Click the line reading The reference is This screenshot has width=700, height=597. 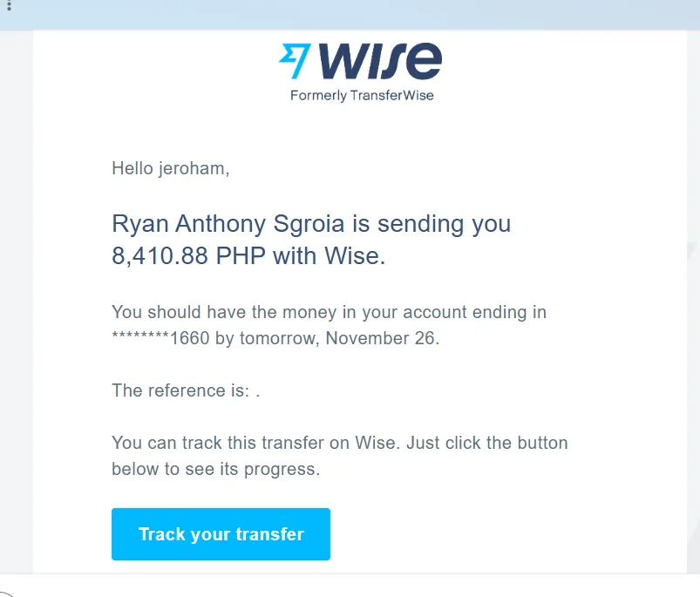click(186, 390)
